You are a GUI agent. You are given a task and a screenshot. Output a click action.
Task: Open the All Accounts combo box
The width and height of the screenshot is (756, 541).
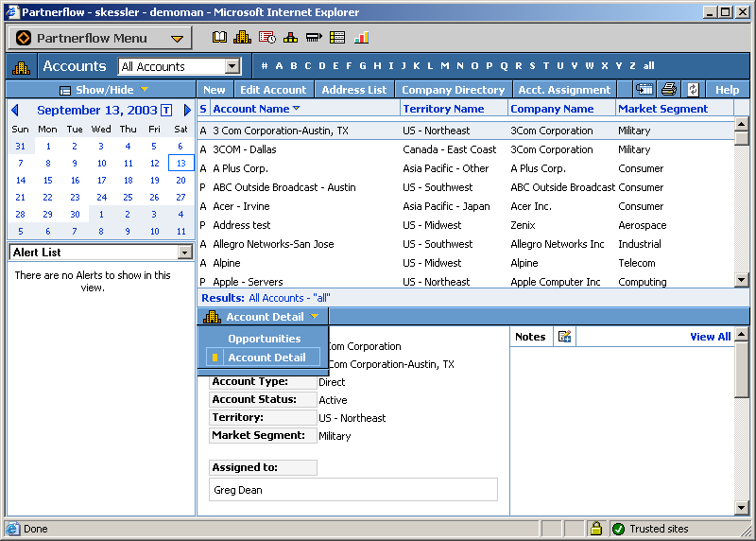(180, 66)
